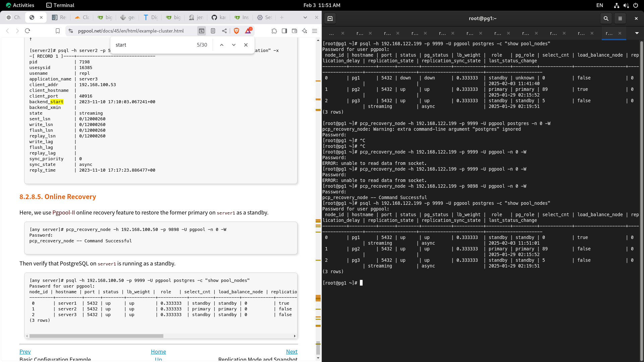Open the reader mode icon

[213, 31]
